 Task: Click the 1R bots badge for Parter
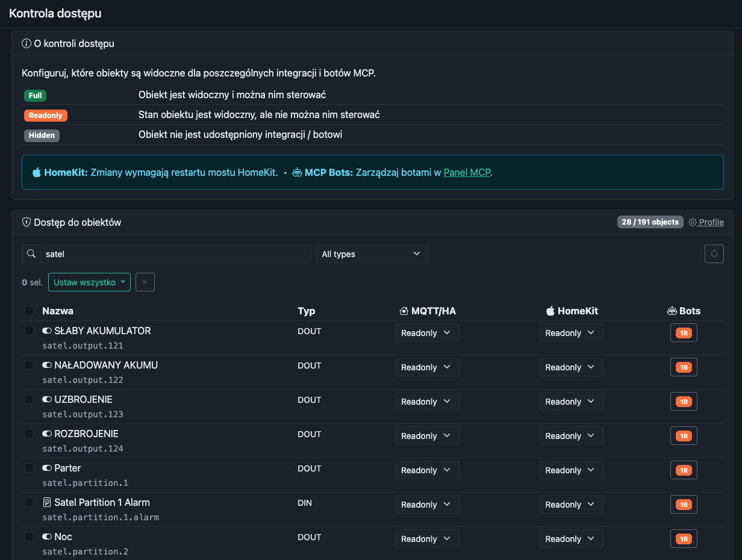pyautogui.click(x=684, y=470)
